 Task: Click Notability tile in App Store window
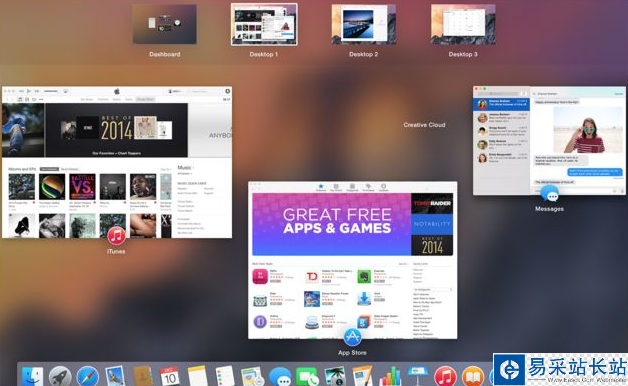[x=432, y=224]
